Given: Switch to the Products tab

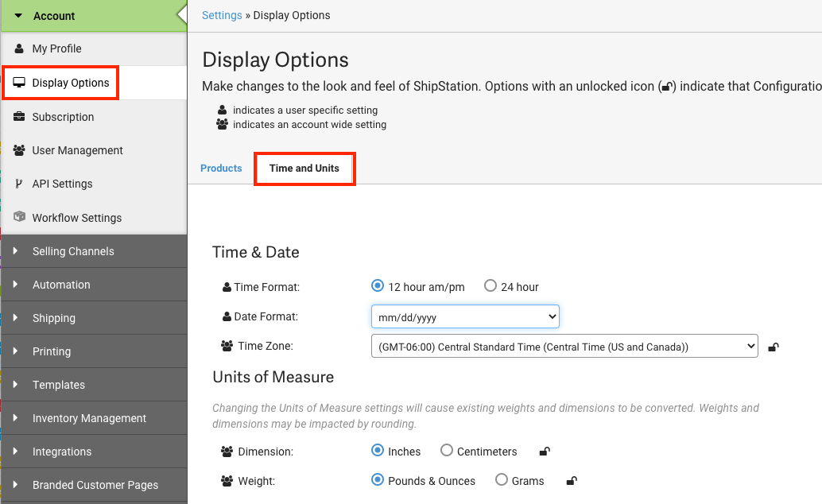Looking at the screenshot, I should pyautogui.click(x=221, y=169).
